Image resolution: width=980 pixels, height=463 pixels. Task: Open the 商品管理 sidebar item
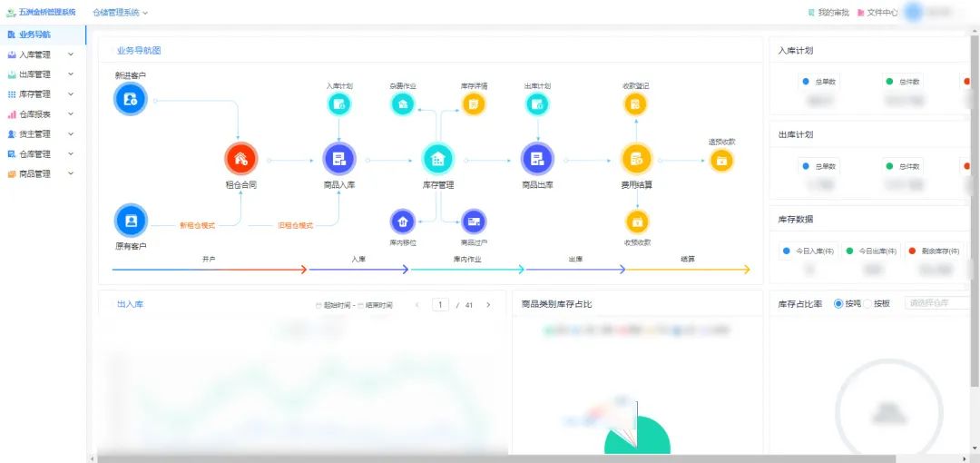(x=40, y=173)
